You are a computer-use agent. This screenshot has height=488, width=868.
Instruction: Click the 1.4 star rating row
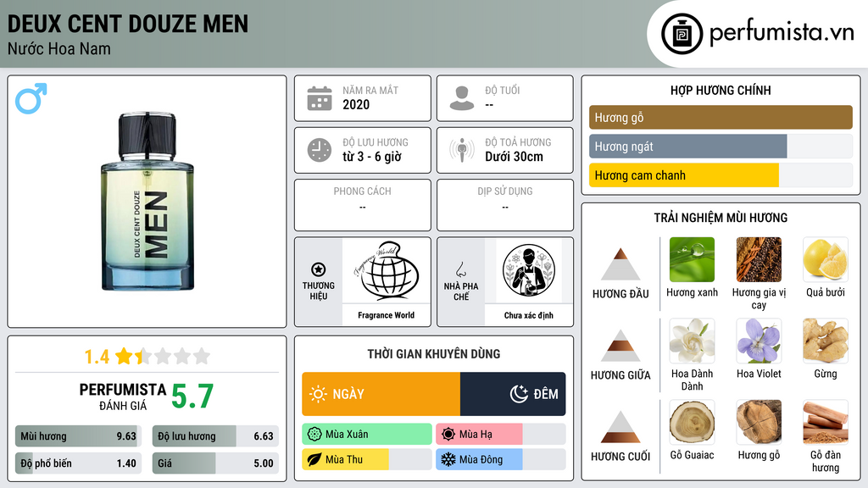click(147, 357)
